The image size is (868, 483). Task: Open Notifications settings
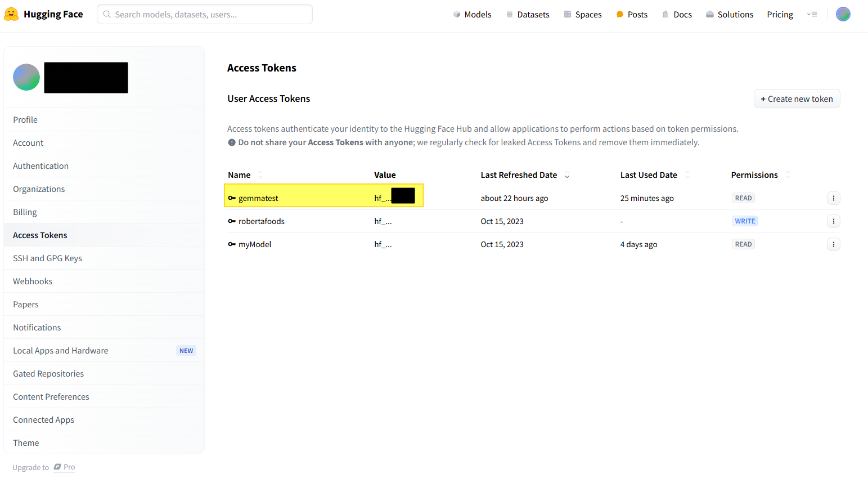coord(104,328)
